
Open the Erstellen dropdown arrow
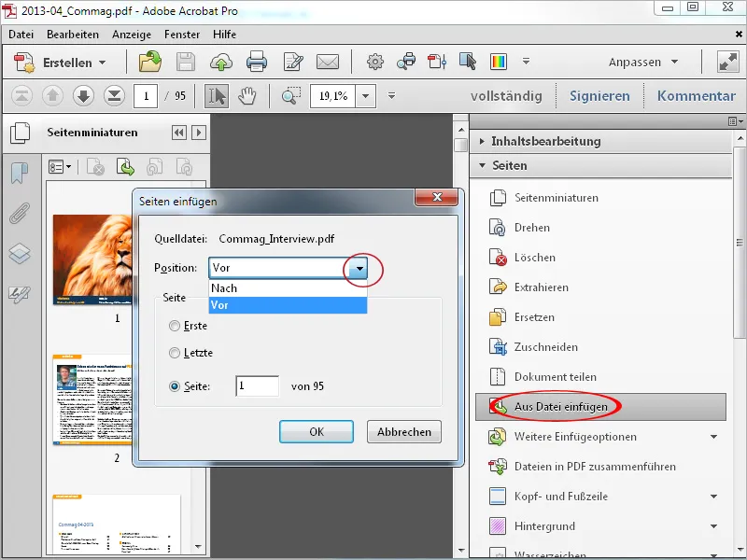(x=102, y=63)
